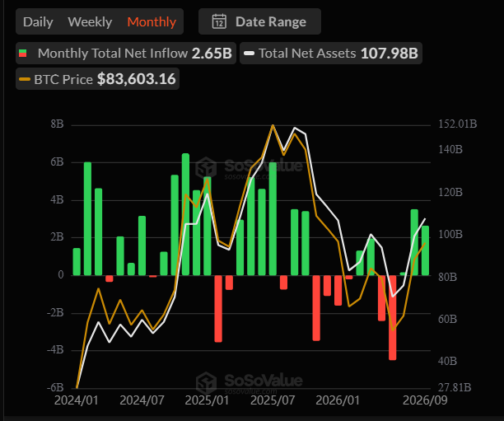Click the 107.98B net assets value

click(x=390, y=54)
